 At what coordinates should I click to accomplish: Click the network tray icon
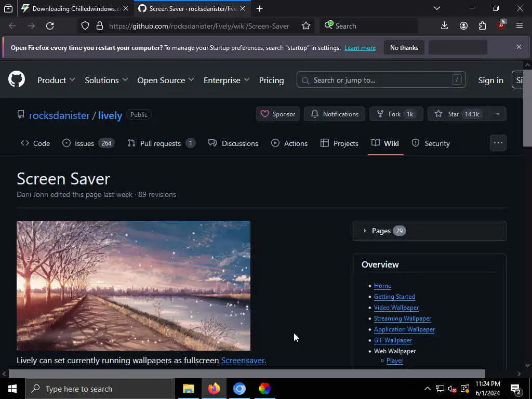440,389
